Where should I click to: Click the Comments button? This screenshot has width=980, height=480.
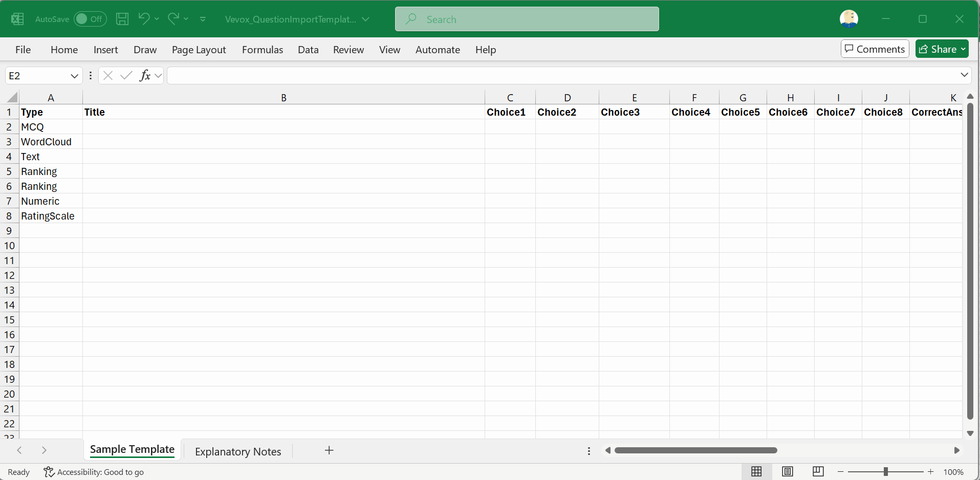coord(875,49)
